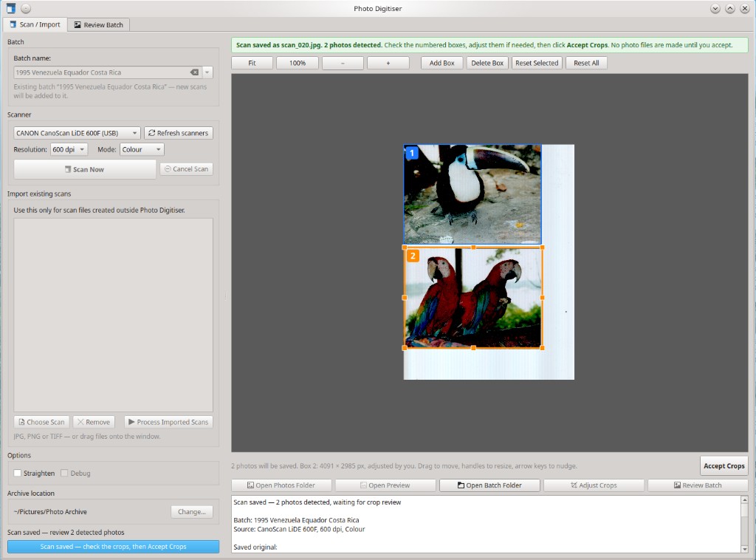The width and height of the screenshot is (756, 560).
Task: Click Open Batch Folder
Action: (x=489, y=485)
